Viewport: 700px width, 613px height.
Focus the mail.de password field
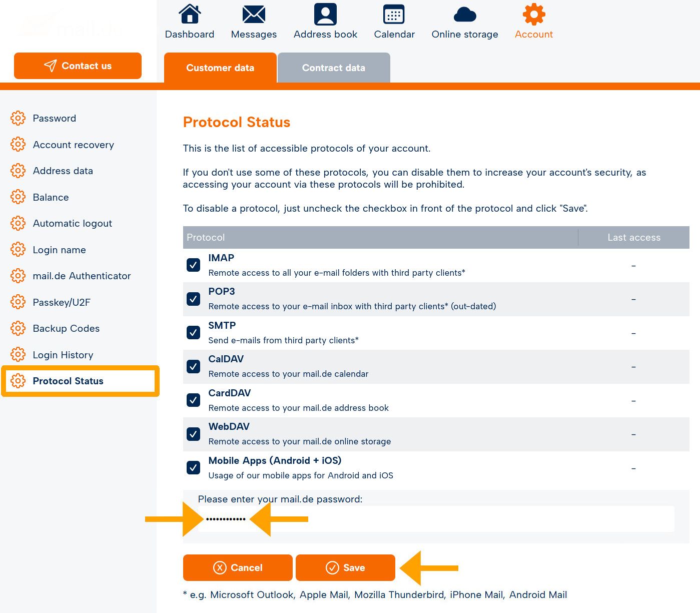[x=436, y=519]
